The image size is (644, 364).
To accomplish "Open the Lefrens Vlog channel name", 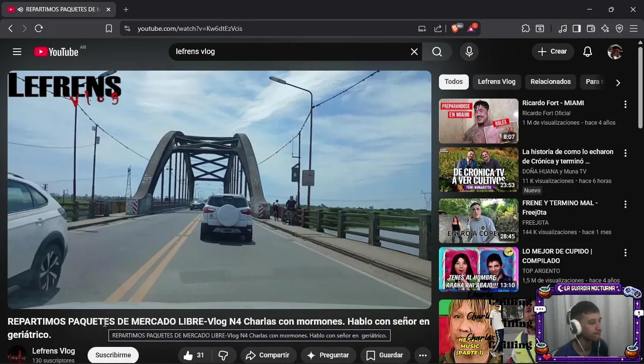I will pos(54,351).
